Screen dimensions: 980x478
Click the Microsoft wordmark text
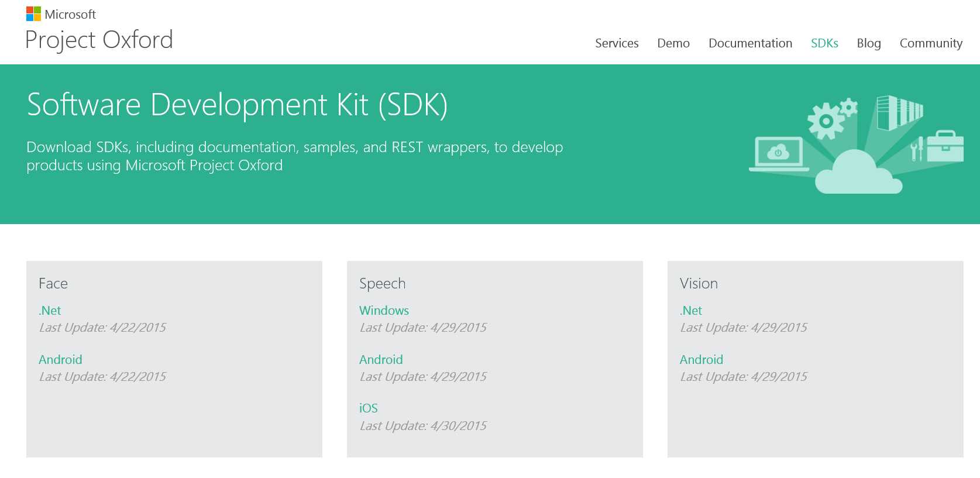pyautogui.click(x=70, y=14)
